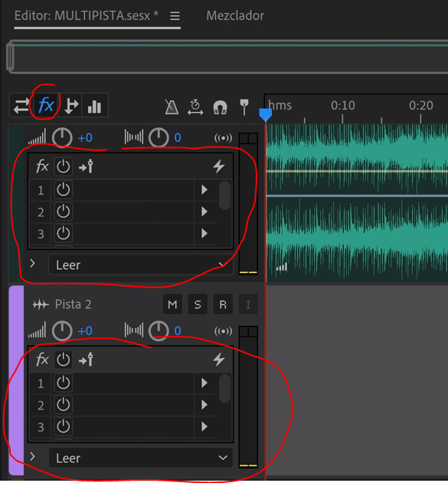Toggle power for Pista 2 effects rack

[x=63, y=360]
